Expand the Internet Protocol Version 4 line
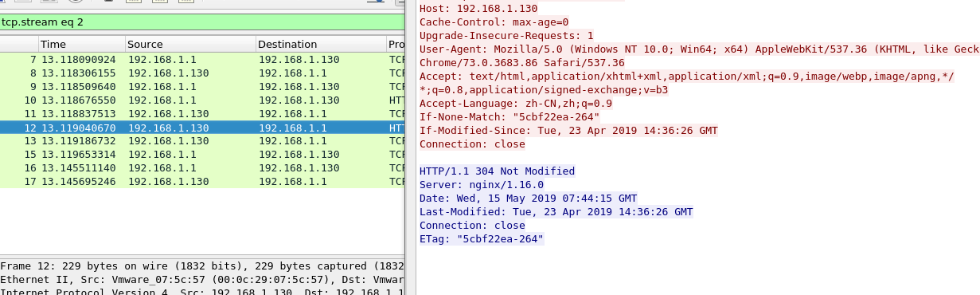980x295 pixels. 202,291
